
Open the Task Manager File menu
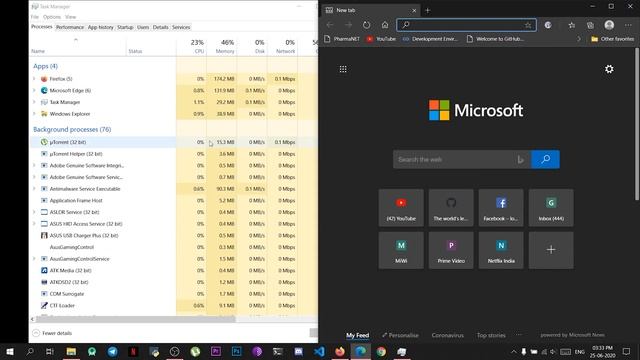coord(35,17)
